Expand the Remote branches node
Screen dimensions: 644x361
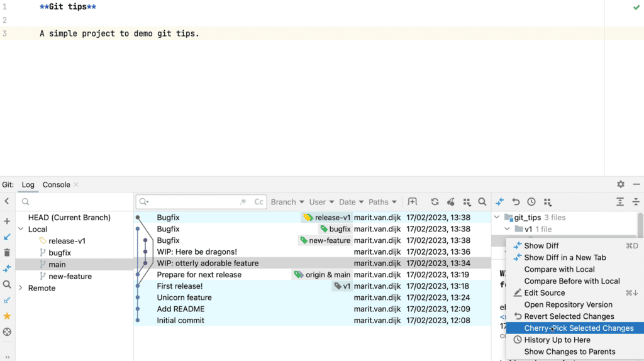[21, 288]
